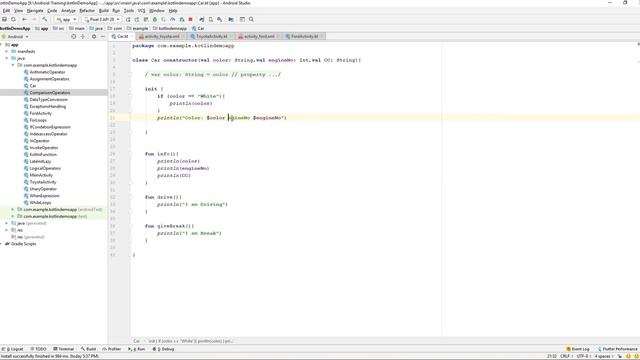Open the Refactor menu
Screen dimensions: 640x360
[87, 11]
